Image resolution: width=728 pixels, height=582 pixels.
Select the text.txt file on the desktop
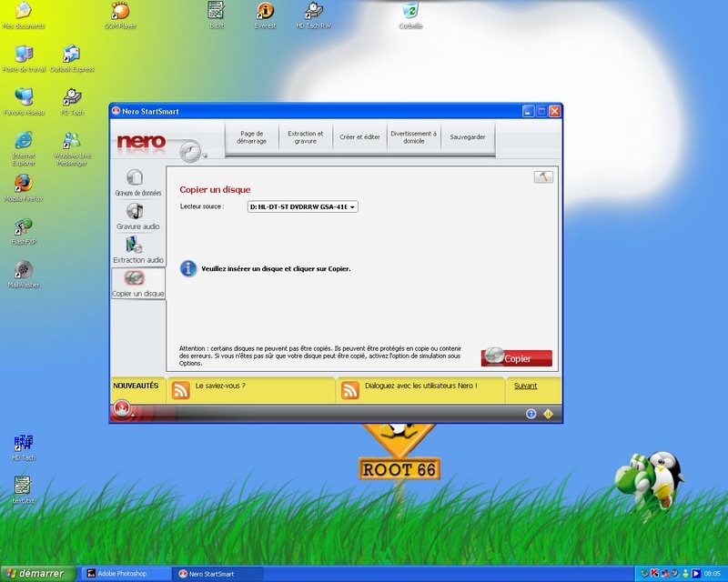(24, 490)
